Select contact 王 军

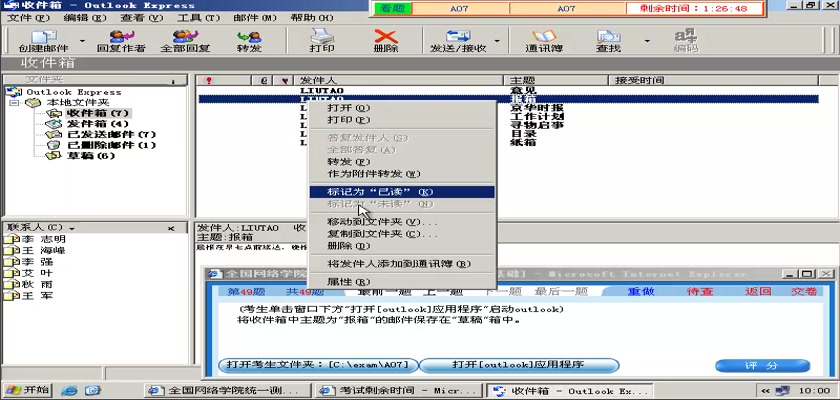(x=36, y=295)
